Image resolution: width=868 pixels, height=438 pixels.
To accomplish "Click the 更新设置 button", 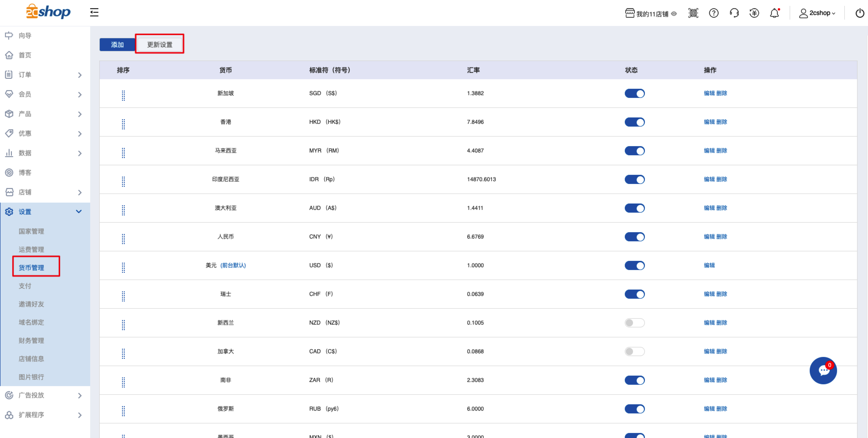I will (160, 44).
